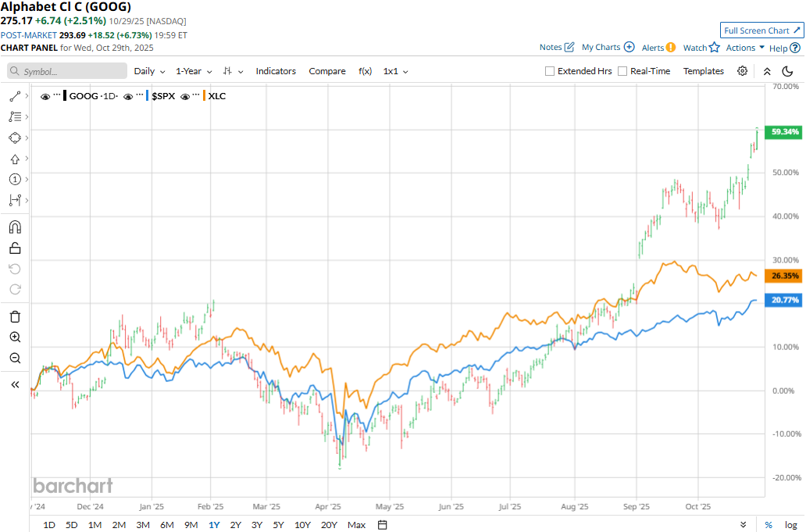Screen dimensions: 806x532
Task: Activate the magnet snap tool
Action: point(15,227)
